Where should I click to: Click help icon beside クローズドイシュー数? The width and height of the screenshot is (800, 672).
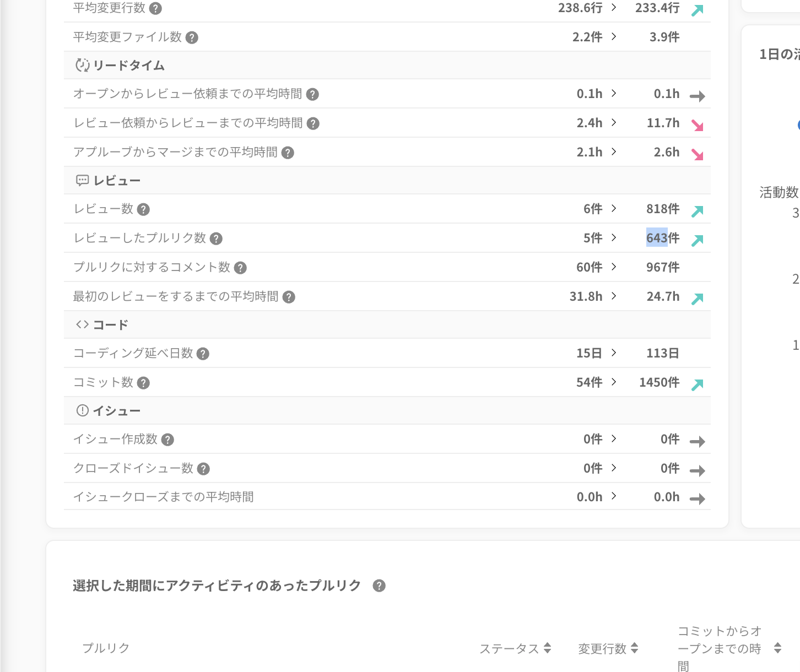coord(203,469)
